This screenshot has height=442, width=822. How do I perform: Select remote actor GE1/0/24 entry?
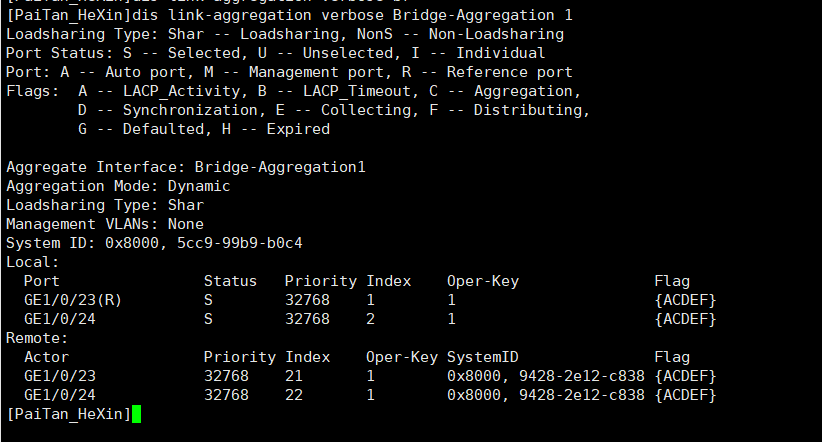(x=60, y=395)
